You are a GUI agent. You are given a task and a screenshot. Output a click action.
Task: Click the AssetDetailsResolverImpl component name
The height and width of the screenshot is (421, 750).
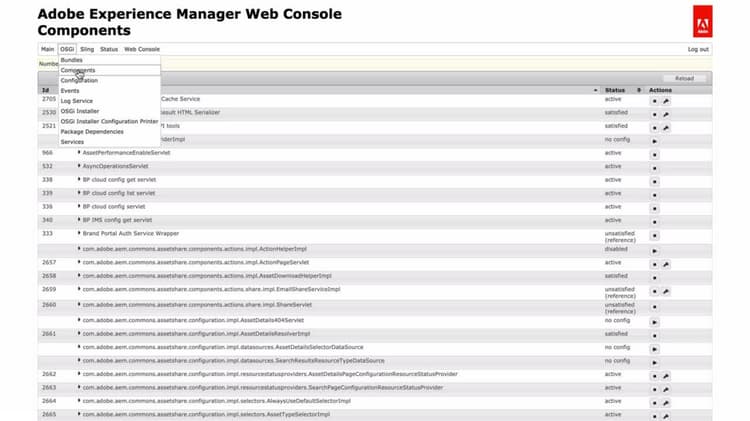(x=197, y=333)
